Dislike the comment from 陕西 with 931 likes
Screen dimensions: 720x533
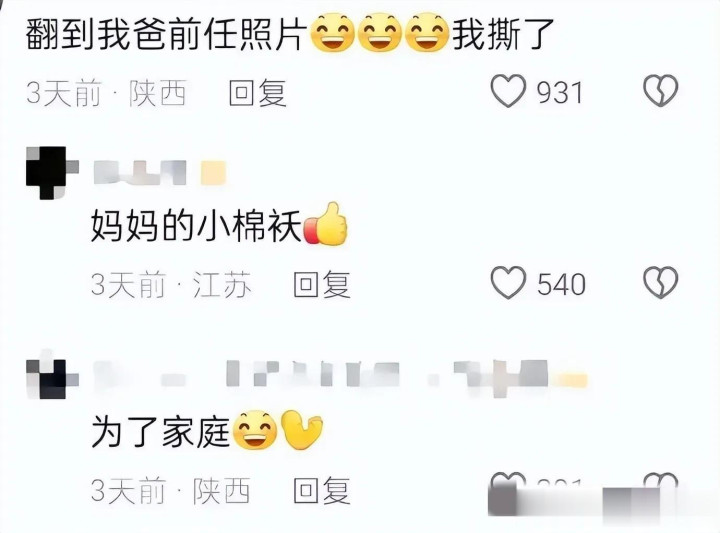click(x=660, y=91)
